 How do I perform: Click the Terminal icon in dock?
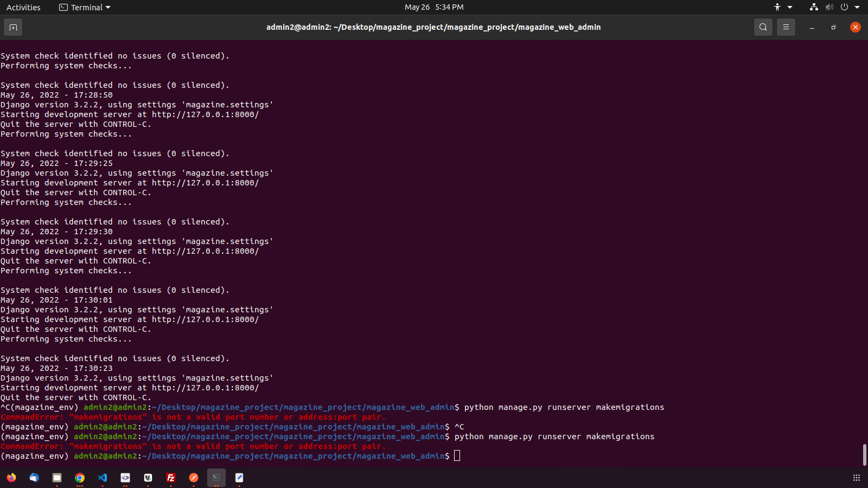[x=216, y=478]
